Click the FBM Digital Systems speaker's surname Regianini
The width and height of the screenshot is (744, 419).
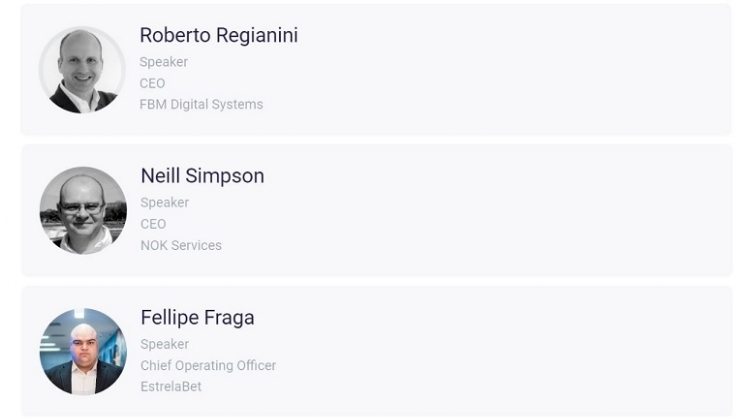pos(254,35)
